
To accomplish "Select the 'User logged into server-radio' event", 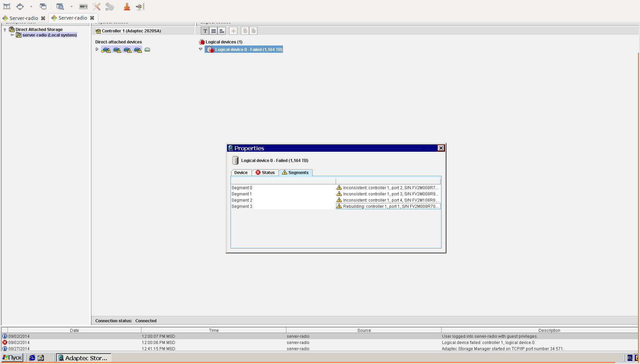I will (x=320, y=336).
